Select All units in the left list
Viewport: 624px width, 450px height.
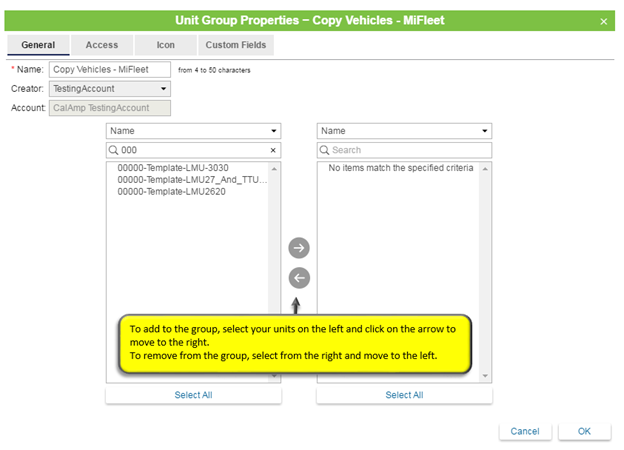193,395
